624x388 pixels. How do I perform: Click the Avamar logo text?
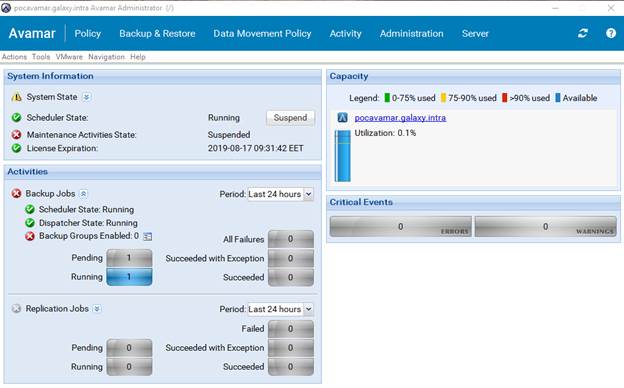[x=32, y=33]
